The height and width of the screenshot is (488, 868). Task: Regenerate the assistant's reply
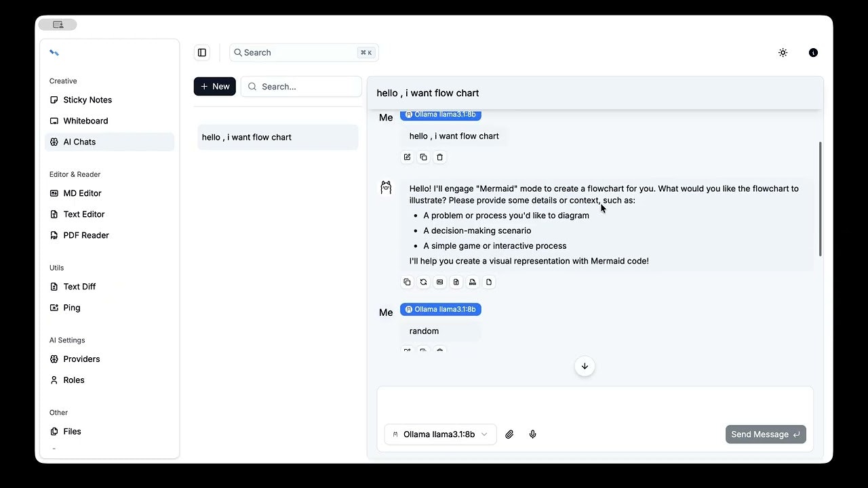[423, 282]
